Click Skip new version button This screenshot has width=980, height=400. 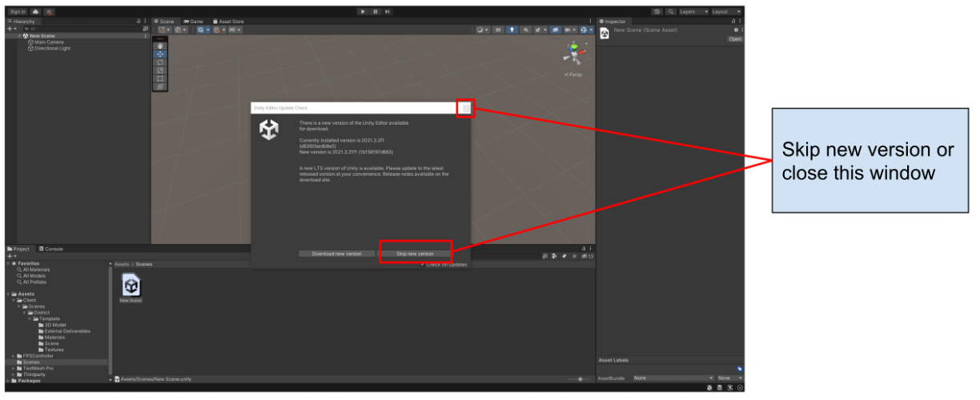click(x=415, y=254)
